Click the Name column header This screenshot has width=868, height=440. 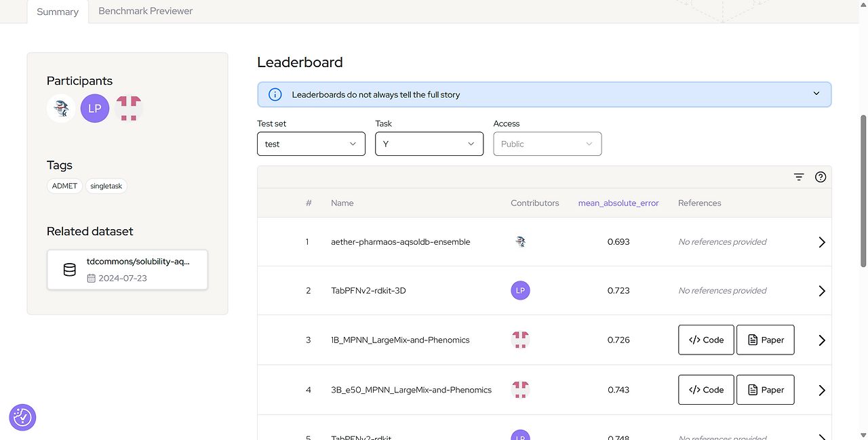click(x=342, y=203)
